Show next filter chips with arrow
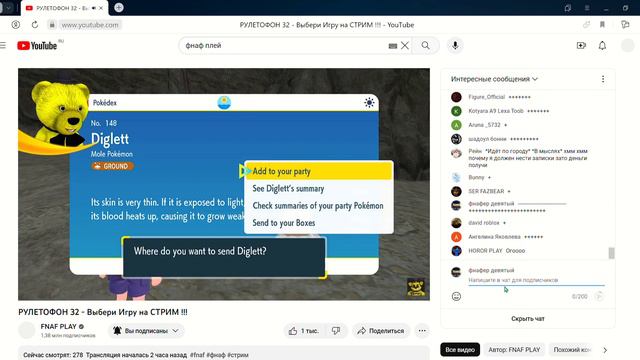The height and width of the screenshot is (360, 640). (605, 350)
